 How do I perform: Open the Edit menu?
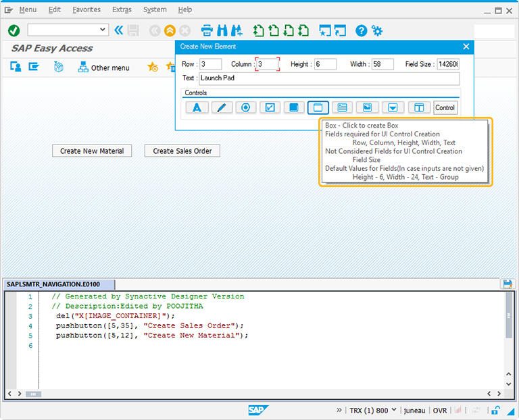click(55, 10)
